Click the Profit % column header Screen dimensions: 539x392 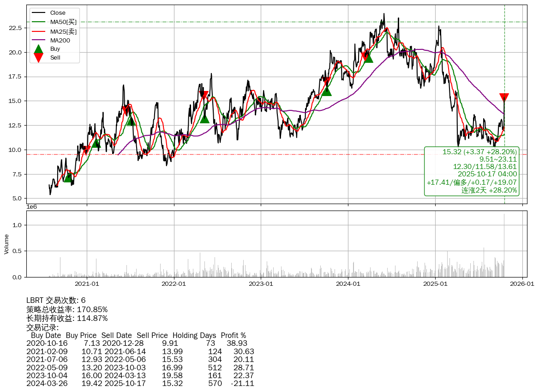tap(233, 335)
